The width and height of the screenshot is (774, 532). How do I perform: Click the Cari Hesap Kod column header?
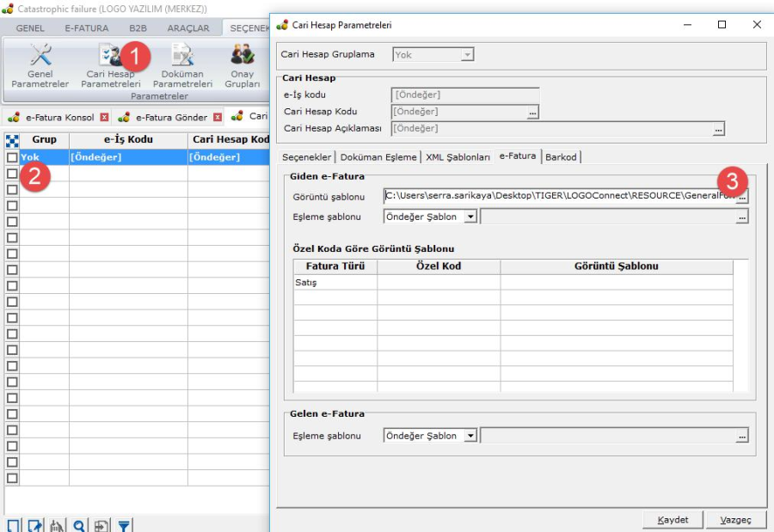[229, 140]
